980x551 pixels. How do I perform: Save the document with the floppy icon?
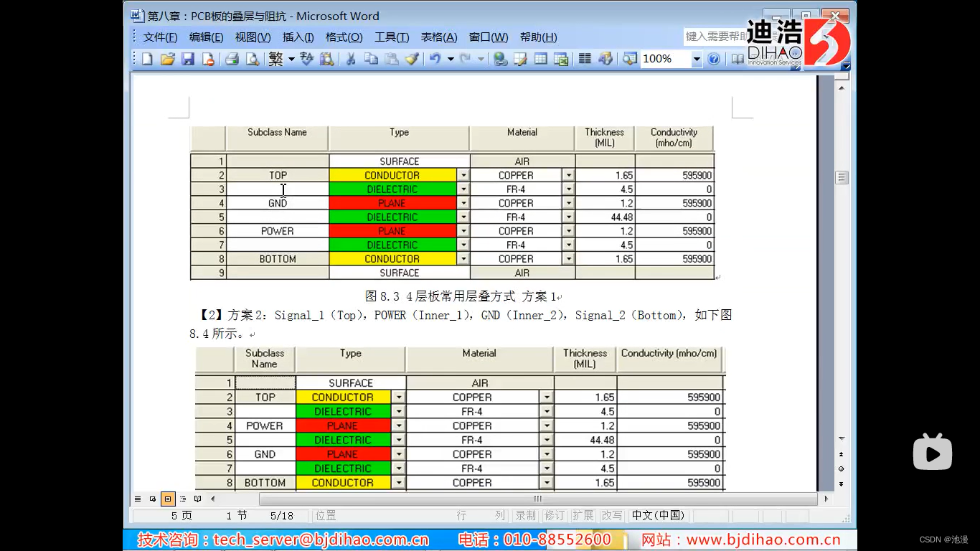(x=188, y=59)
